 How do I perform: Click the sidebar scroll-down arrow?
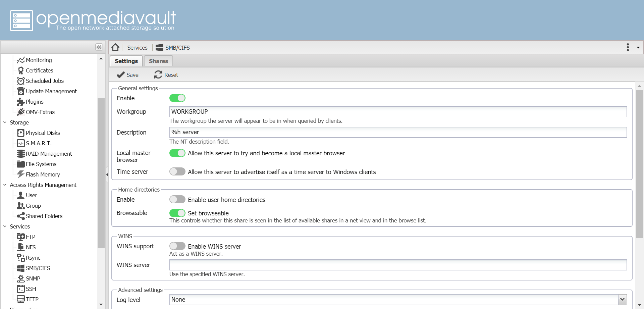(x=101, y=305)
